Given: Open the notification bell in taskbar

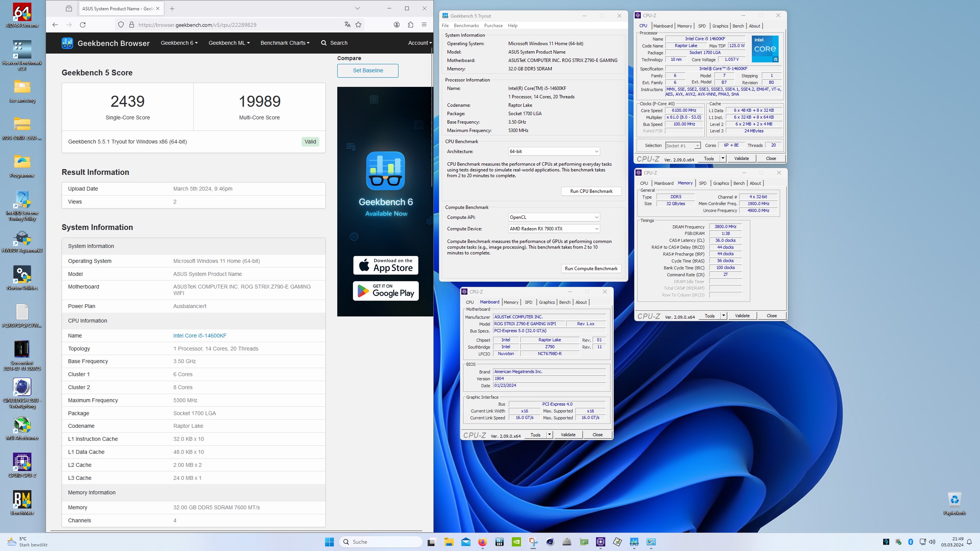Looking at the screenshot, I should [969, 542].
